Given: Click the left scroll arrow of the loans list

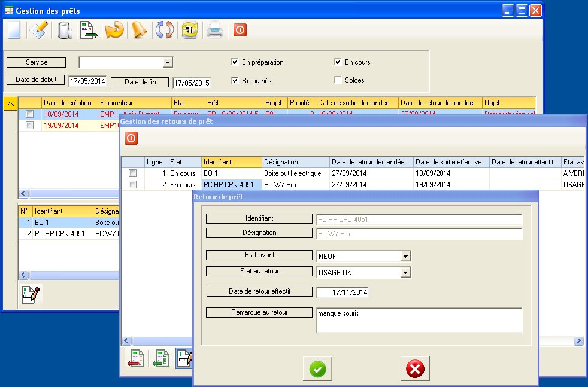Looking at the screenshot, I should click(x=23, y=194).
